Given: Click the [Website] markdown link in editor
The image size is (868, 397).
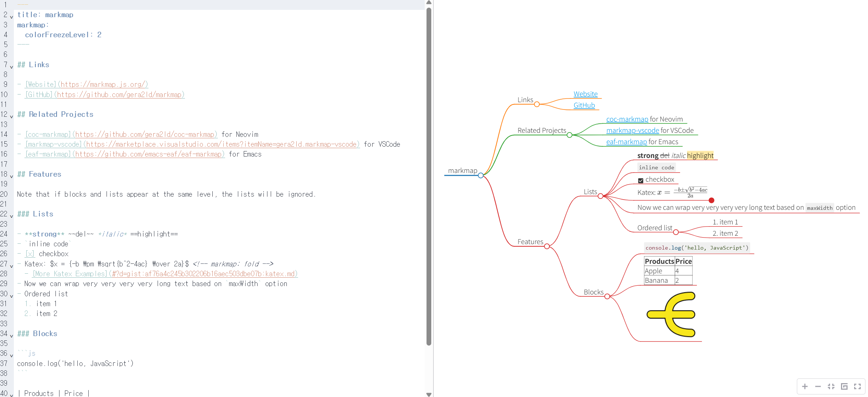Looking at the screenshot, I should point(86,84).
